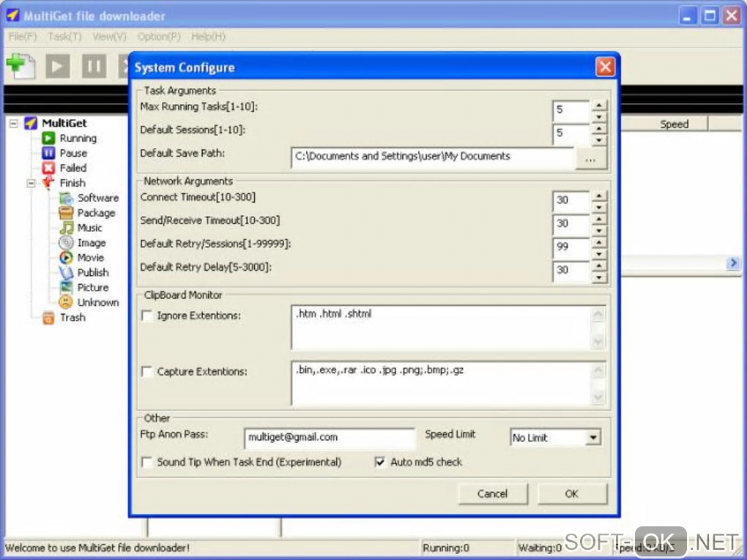Decrease Default Retry/Sessions value
The width and height of the screenshot is (747, 560).
tap(599, 254)
